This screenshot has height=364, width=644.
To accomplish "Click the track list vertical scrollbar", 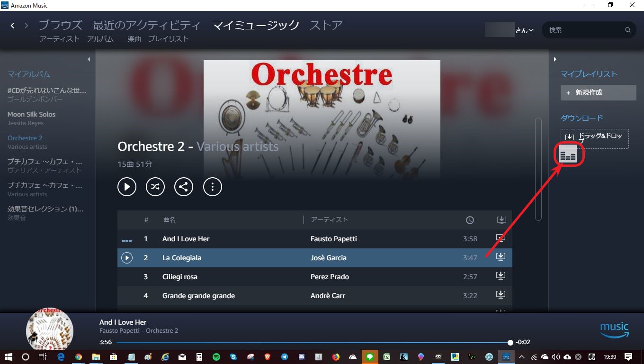I will click(x=538, y=169).
